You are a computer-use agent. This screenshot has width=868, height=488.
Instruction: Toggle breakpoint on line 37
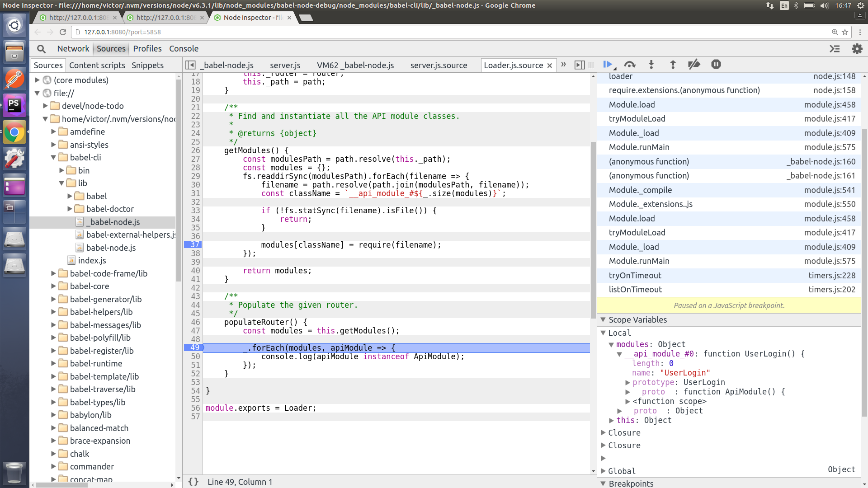point(194,244)
